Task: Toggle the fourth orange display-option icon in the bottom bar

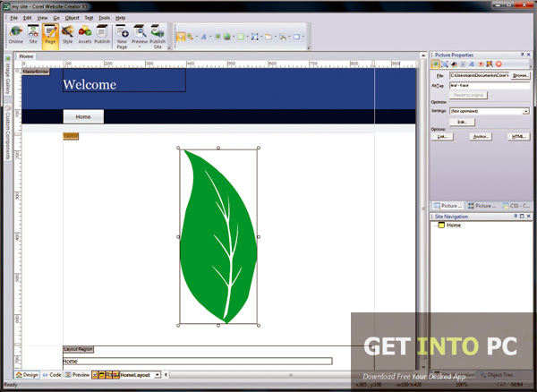Action: point(116,375)
